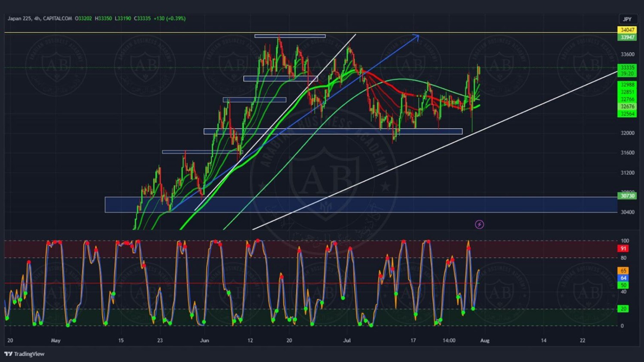Click the orange 65 oscillator value label

(623, 271)
